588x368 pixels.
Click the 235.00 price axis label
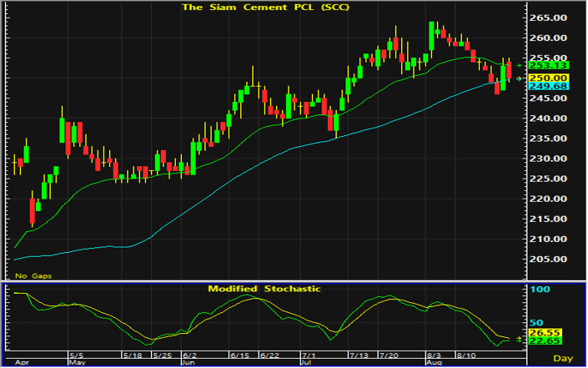(x=548, y=139)
